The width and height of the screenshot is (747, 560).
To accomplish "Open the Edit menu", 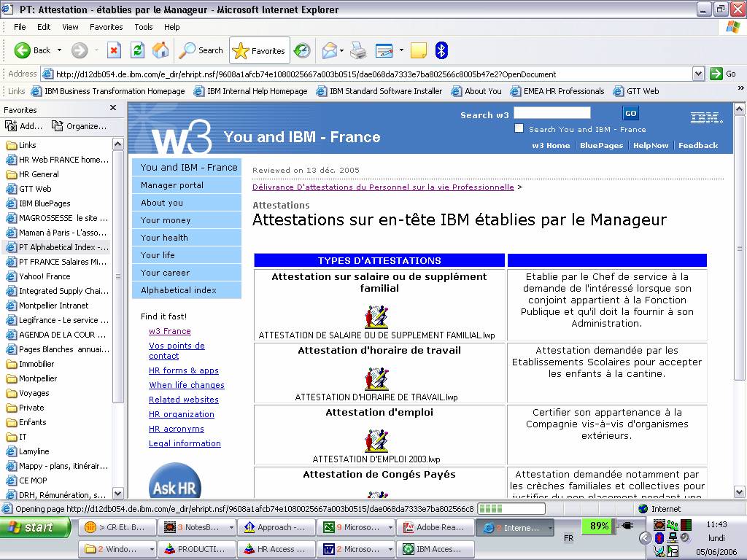I will [44, 27].
